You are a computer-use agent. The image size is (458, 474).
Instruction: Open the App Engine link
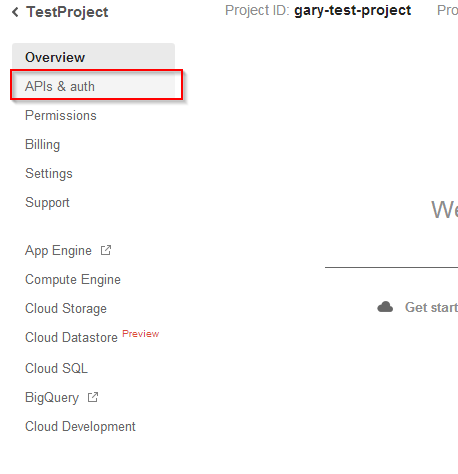(x=58, y=251)
